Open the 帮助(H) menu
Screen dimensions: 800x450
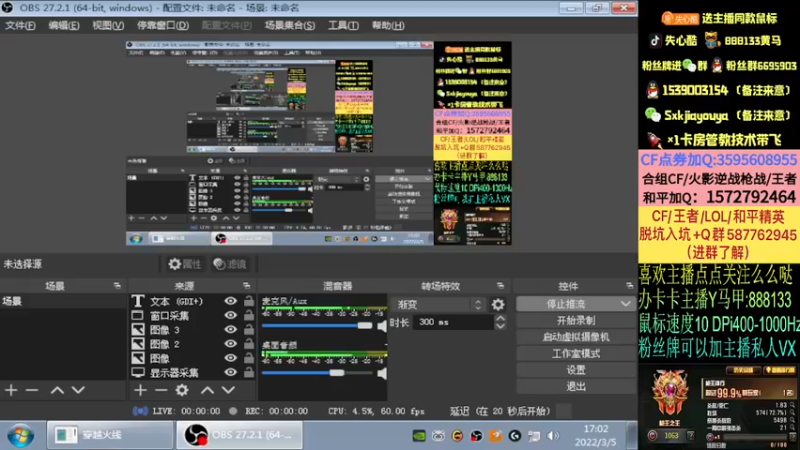coord(388,26)
